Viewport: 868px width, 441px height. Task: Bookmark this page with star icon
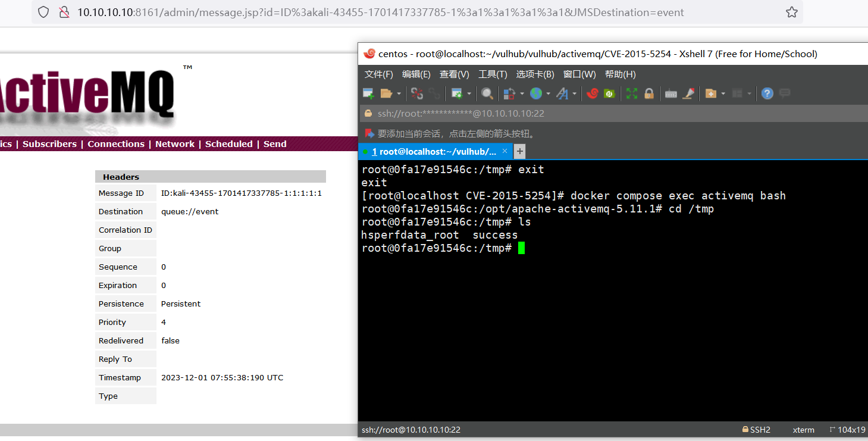coord(791,12)
